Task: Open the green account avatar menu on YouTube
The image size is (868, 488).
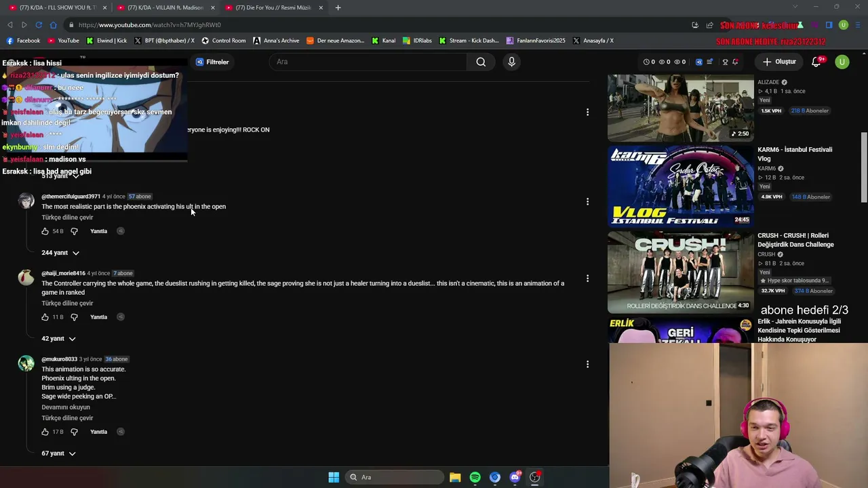Action: click(x=842, y=62)
